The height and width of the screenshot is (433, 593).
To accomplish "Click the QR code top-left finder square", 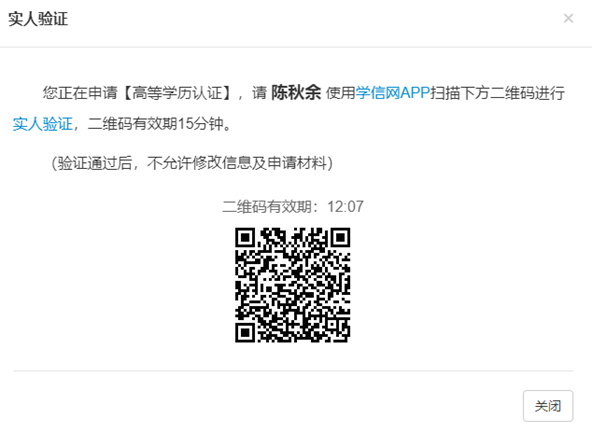I will [x=246, y=238].
